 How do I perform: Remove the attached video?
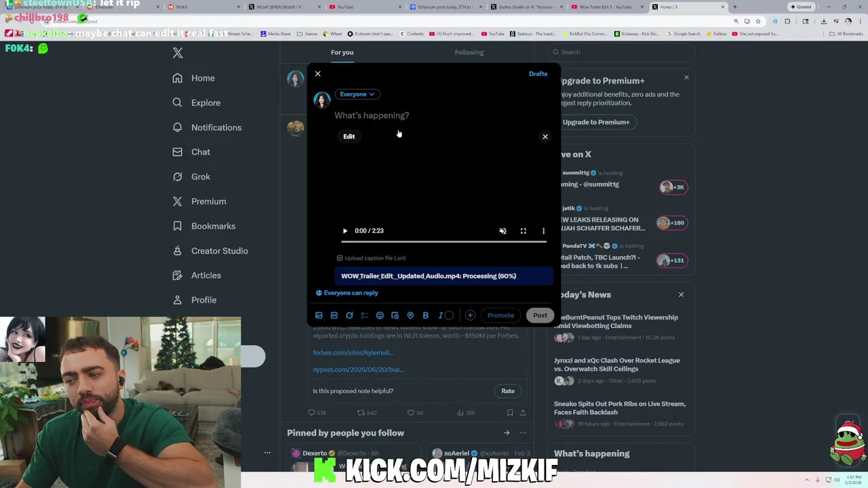(545, 137)
